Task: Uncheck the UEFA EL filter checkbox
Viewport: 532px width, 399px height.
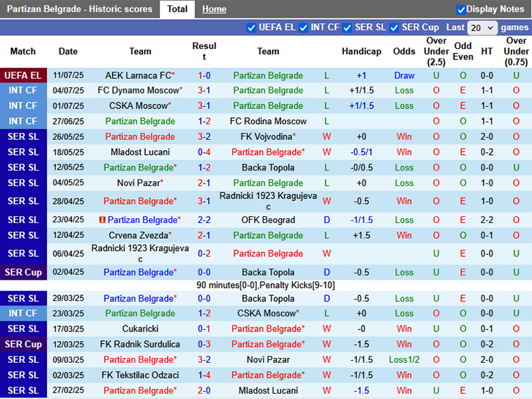Action: point(251,28)
